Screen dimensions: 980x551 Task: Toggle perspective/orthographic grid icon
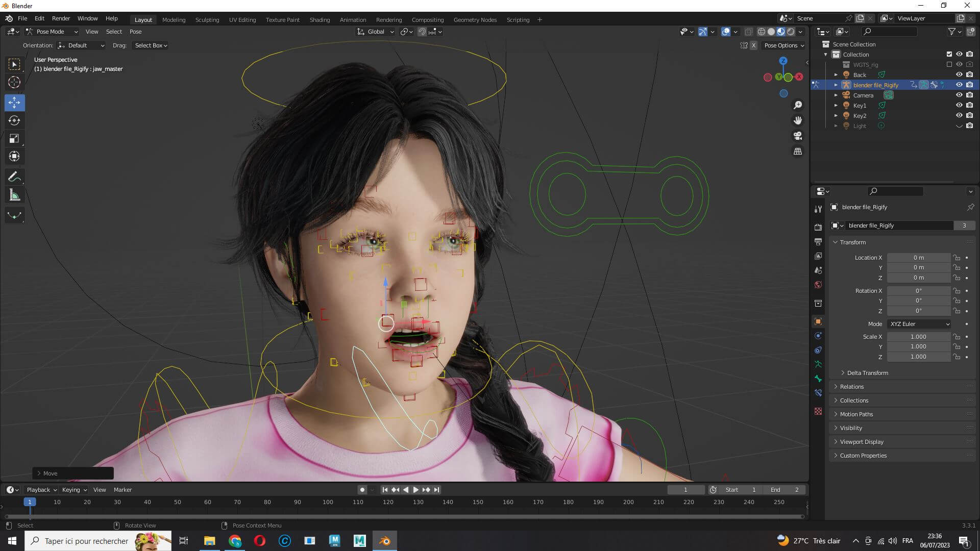798,152
